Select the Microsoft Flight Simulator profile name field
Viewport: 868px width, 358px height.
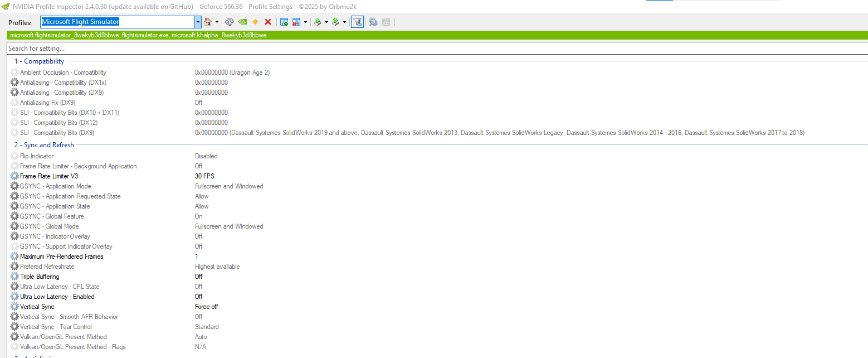click(117, 22)
